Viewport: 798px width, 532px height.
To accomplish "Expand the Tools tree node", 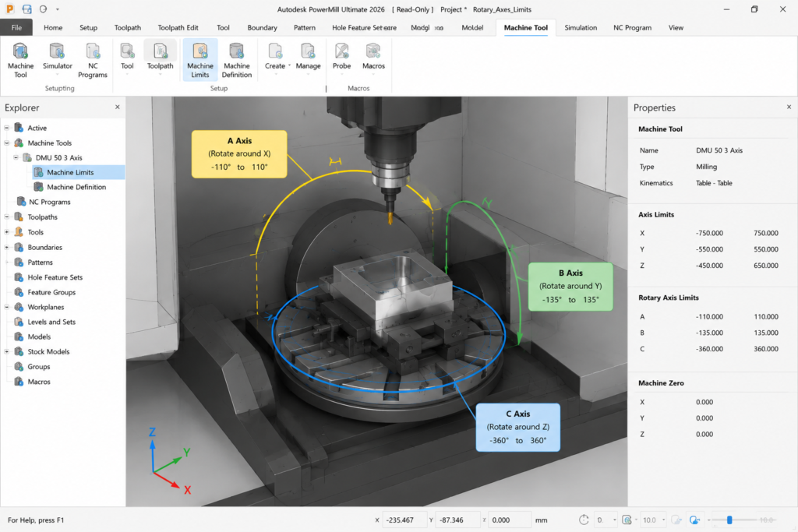I will click(6, 232).
